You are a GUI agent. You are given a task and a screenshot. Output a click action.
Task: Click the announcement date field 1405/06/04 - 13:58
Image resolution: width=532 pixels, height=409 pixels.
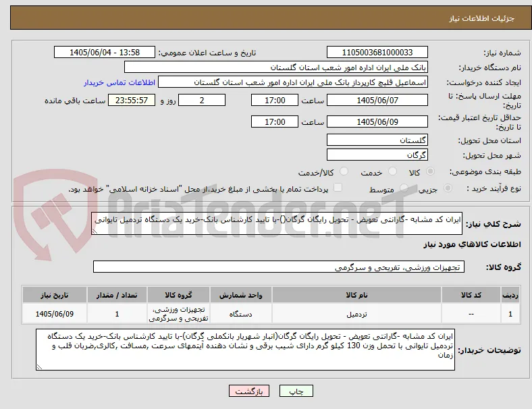[x=105, y=52]
